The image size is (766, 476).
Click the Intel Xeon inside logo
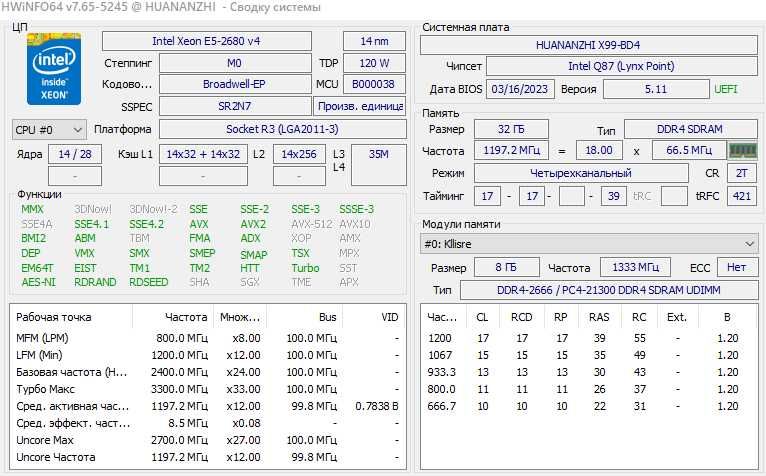[54, 69]
